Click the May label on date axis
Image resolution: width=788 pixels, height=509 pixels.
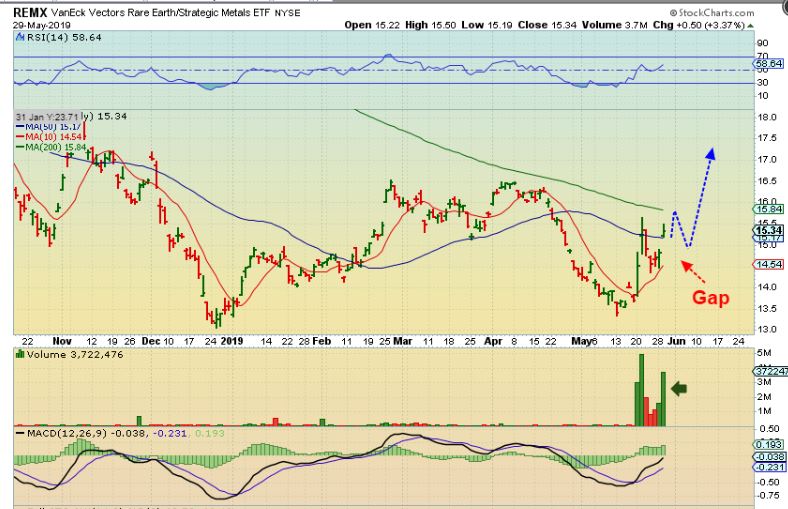pos(581,341)
